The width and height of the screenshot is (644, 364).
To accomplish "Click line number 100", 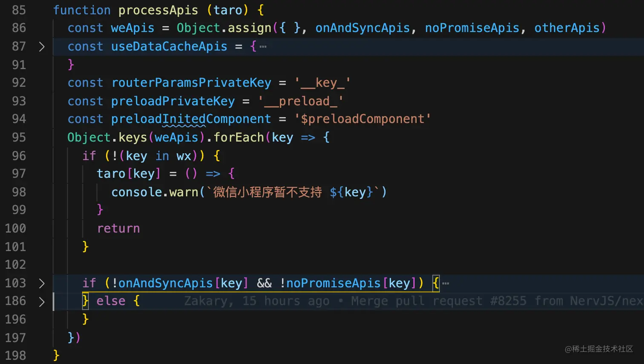I will click(x=15, y=228).
